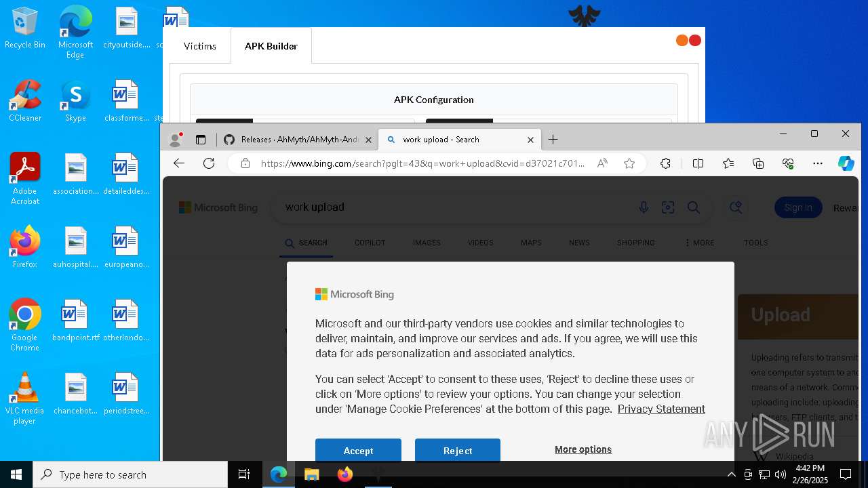
Task: Open the Bing SHOPPING tab
Action: pos(635,243)
